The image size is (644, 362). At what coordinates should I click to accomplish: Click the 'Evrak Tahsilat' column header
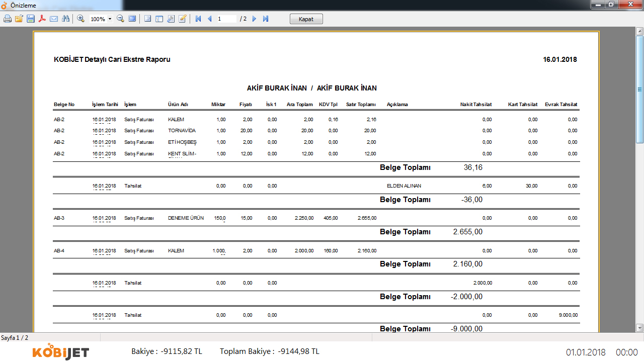click(x=561, y=105)
